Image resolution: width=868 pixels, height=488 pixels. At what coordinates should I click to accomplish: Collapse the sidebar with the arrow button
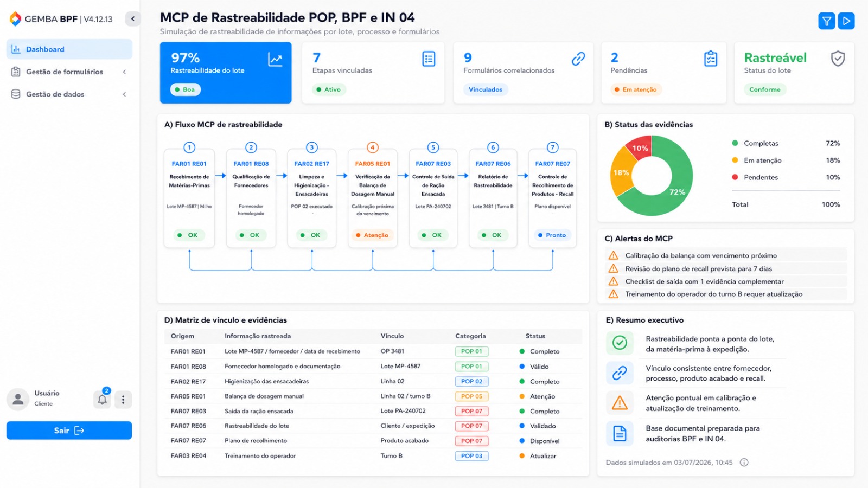pyautogui.click(x=133, y=19)
